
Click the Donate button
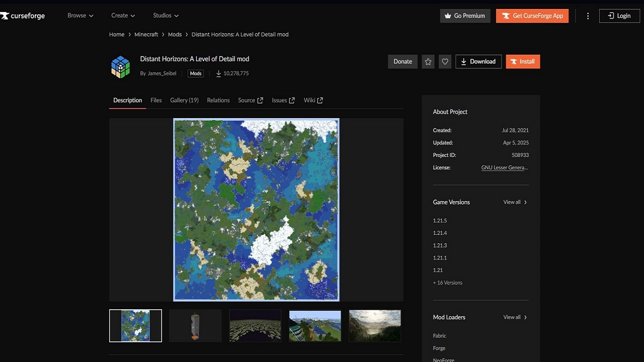click(x=403, y=61)
